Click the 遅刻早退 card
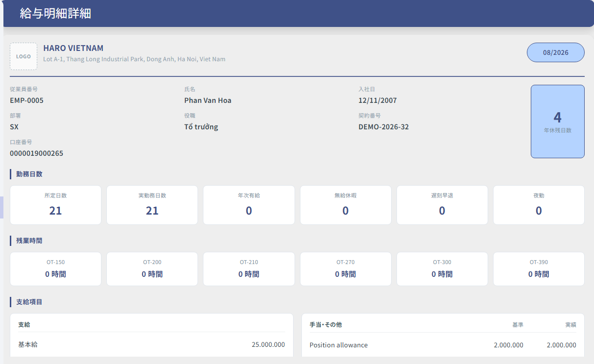The image size is (594, 364). [442, 205]
